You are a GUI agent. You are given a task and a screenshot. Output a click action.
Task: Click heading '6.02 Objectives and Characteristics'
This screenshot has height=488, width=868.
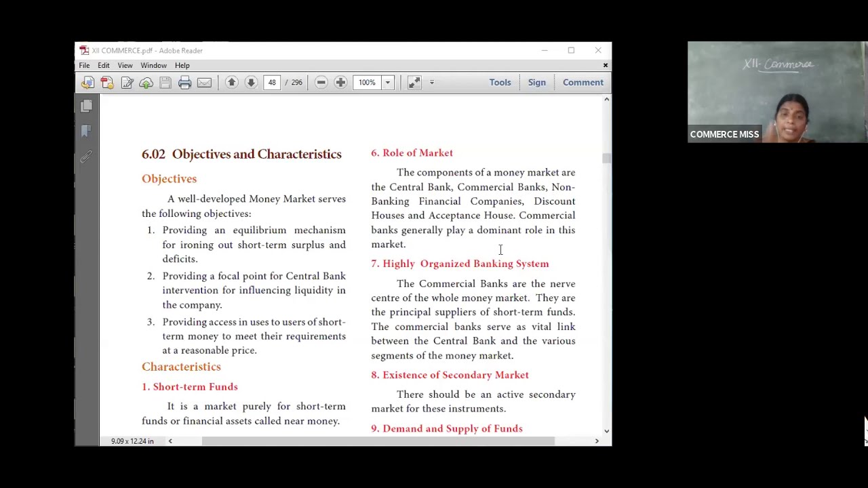coord(241,154)
